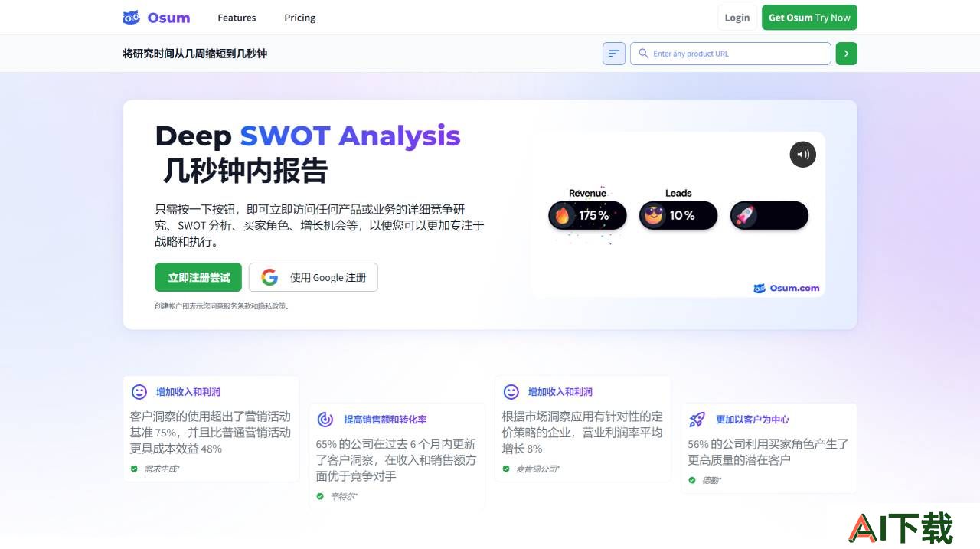Image resolution: width=980 pixels, height=549 pixels.
Task: Focus the Enter any product URL field
Action: click(x=730, y=54)
